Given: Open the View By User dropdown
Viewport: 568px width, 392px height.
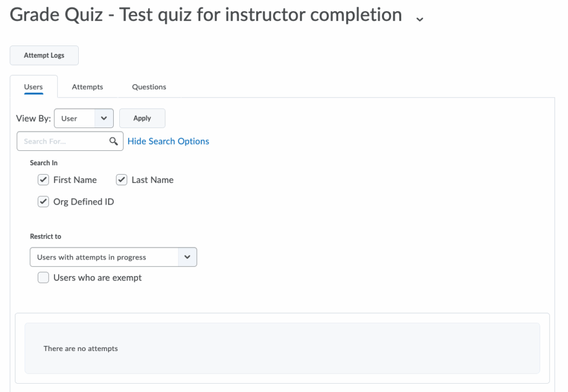Looking at the screenshot, I should pyautogui.click(x=84, y=118).
